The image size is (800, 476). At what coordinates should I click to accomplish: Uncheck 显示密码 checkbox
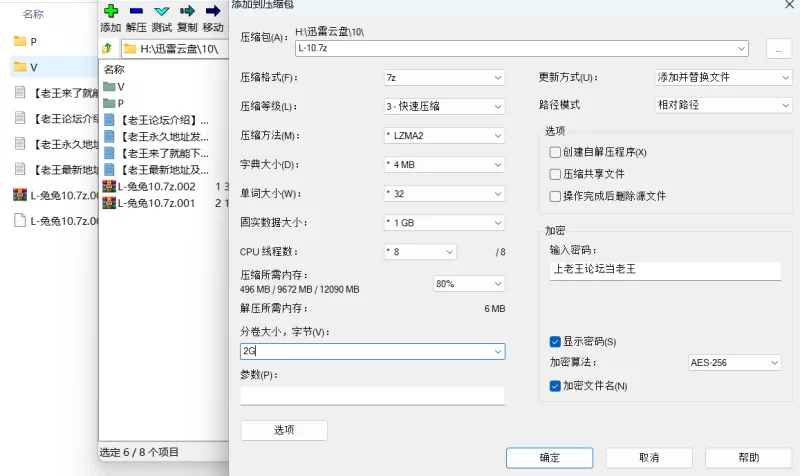pos(555,341)
